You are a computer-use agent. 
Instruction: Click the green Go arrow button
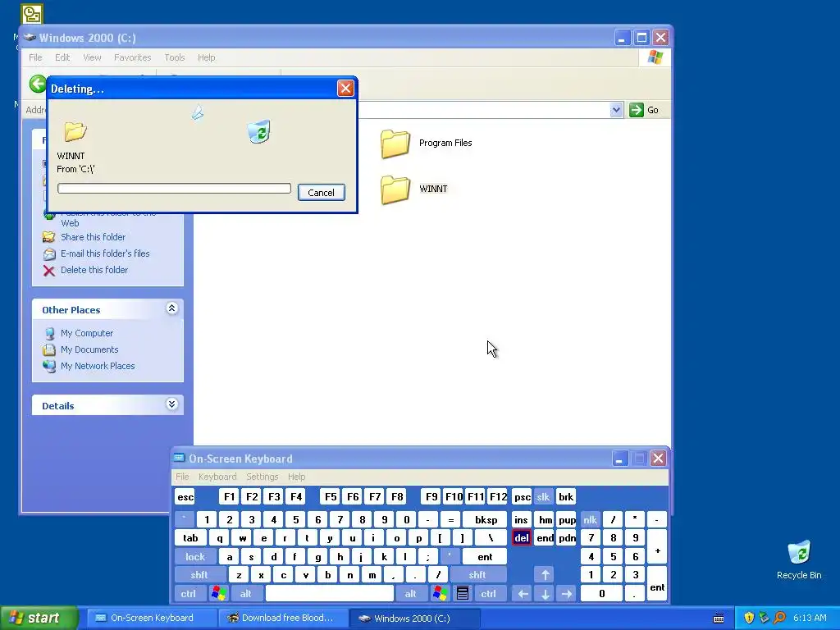tap(636, 110)
